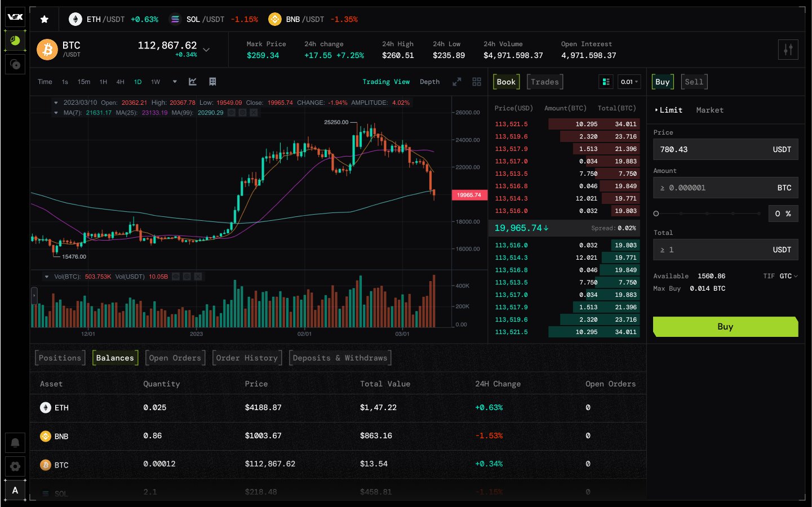
Task: Open the 0.01 price precision dropdown
Action: click(x=629, y=82)
